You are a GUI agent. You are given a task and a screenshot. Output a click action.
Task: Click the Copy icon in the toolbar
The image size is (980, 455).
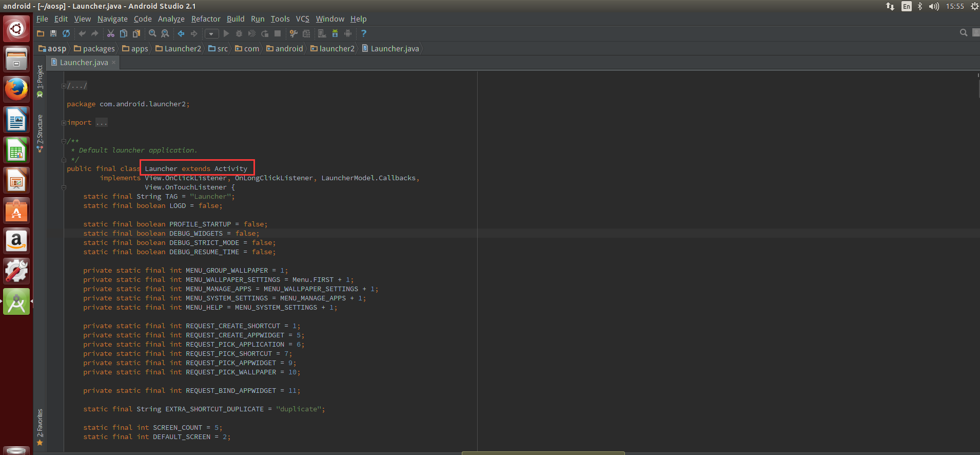123,33
